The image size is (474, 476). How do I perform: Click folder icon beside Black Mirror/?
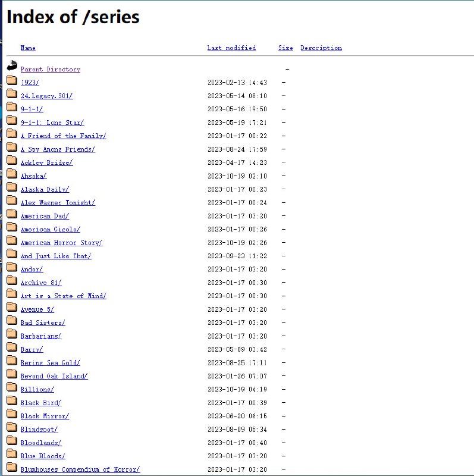[12, 414]
